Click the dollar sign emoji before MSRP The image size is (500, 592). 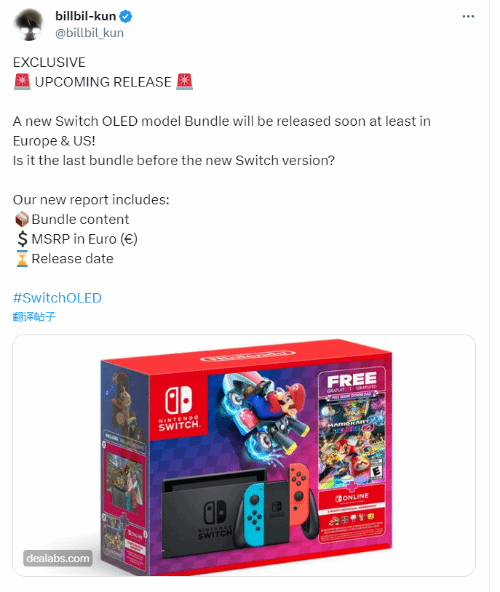(22, 239)
